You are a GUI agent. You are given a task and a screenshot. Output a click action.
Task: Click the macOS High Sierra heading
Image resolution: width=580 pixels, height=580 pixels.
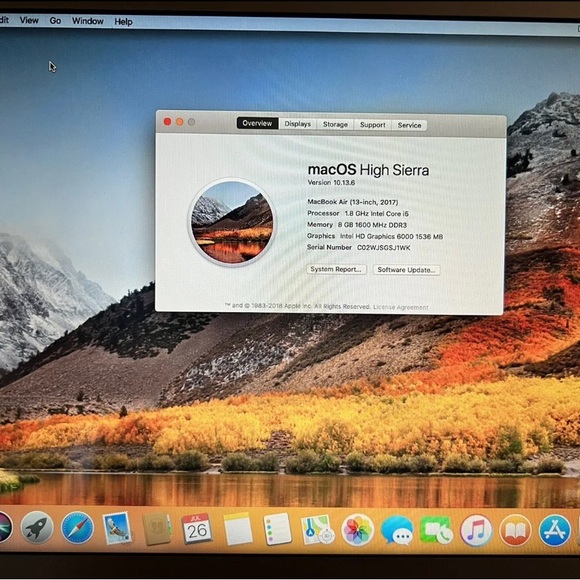point(368,170)
